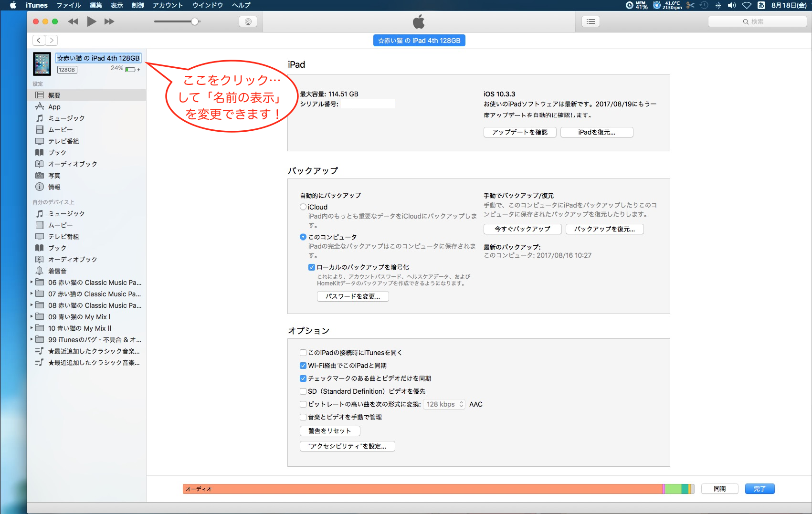Expand the 10 青い猫の My Mix II folder
Viewport: 812px width, 514px height.
pyautogui.click(x=32, y=328)
